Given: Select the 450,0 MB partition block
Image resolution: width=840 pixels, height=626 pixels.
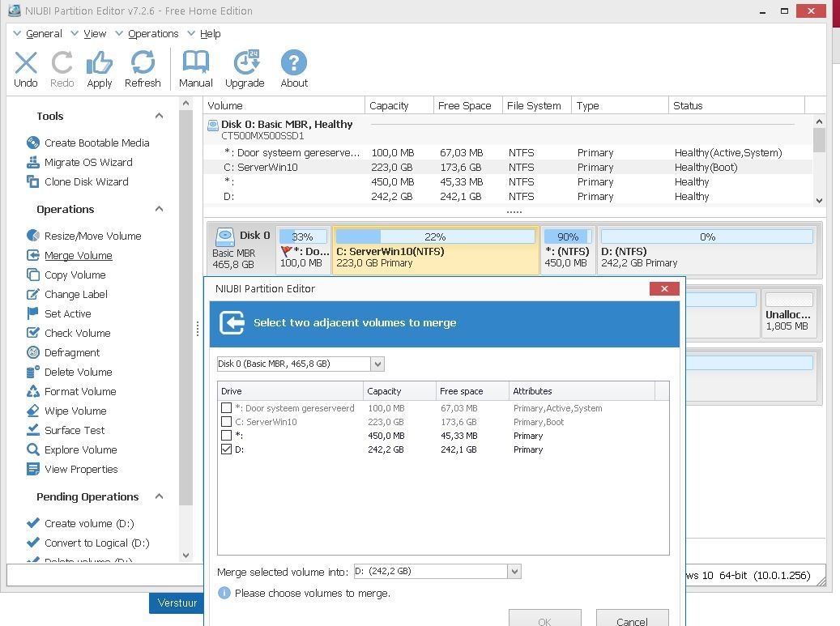Looking at the screenshot, I should [x=568, y=250].
